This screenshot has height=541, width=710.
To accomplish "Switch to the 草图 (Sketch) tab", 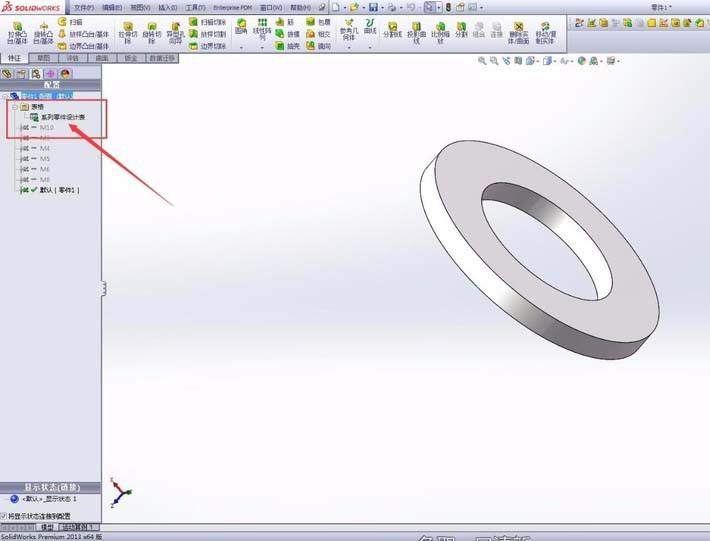I will coord(43,58).
